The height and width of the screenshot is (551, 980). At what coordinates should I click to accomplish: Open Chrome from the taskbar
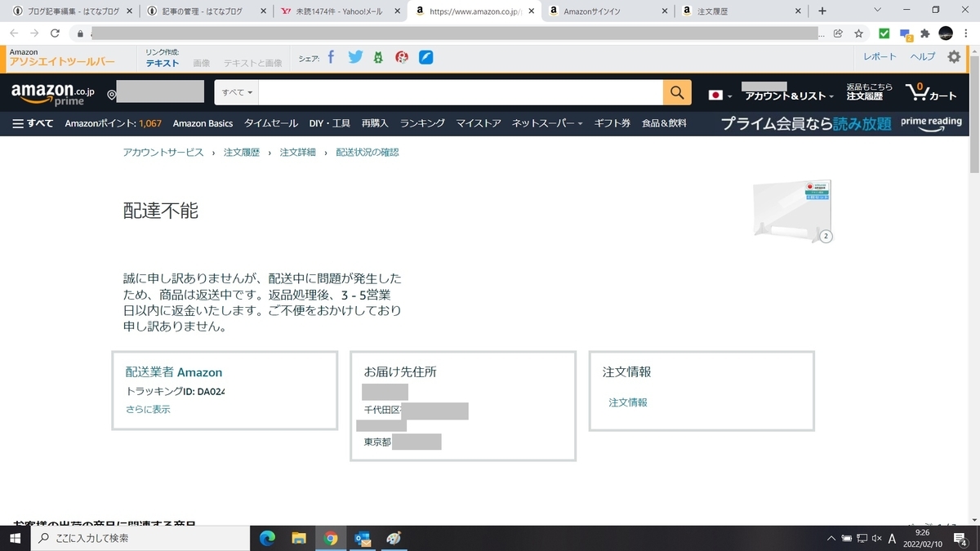click(331, 538)
